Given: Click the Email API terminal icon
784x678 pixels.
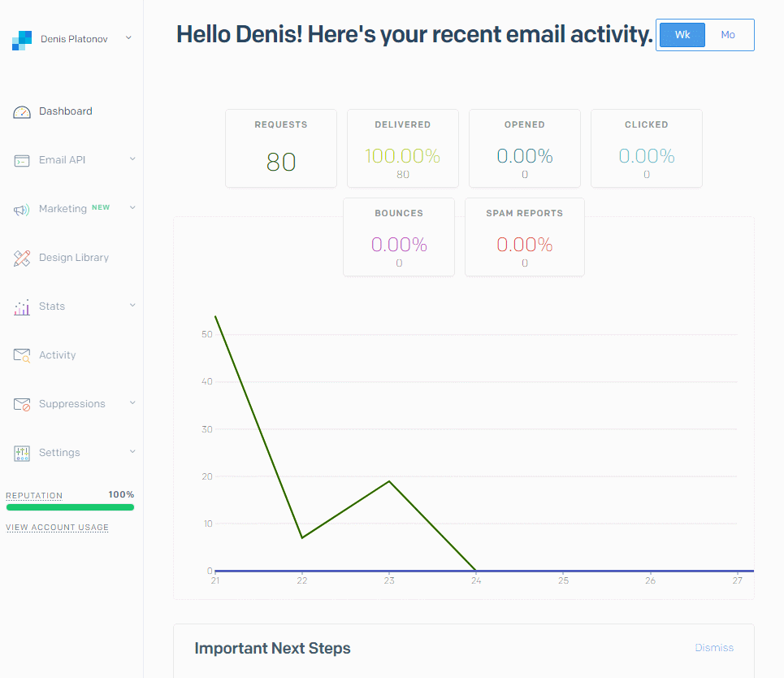Looking at the screenshot, I should point(22,161).
